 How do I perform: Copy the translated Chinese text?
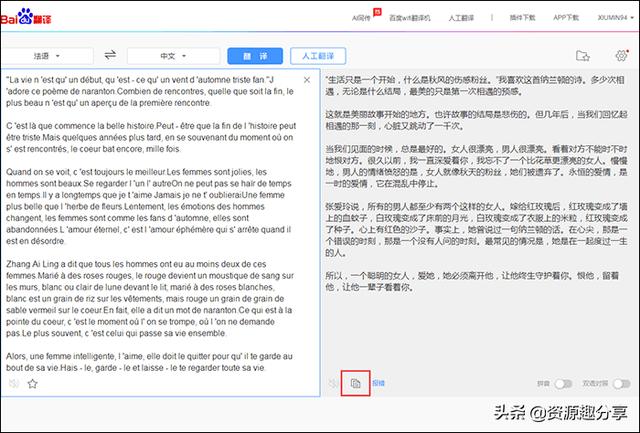(356, 383)
